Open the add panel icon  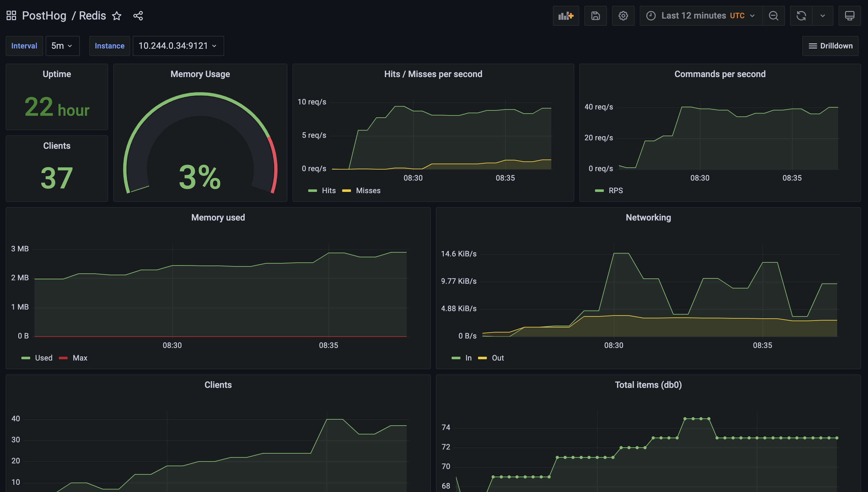pos(566,15)
